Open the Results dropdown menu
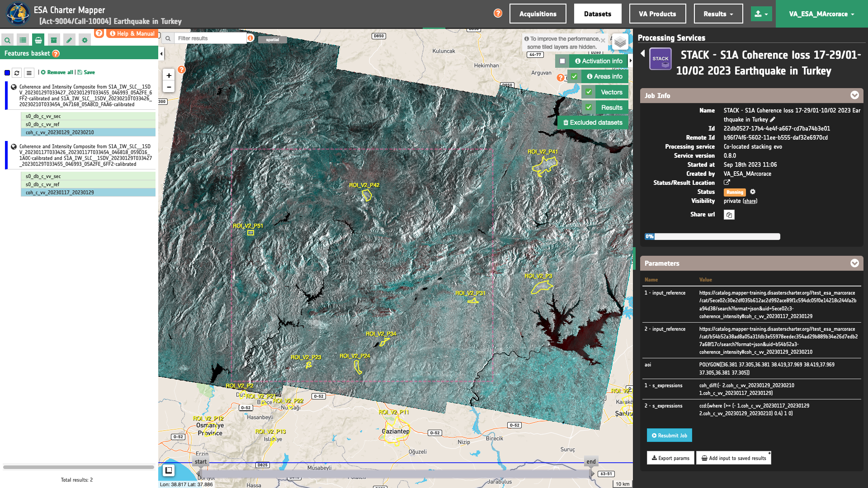Image resolution: width=868 pixels, height=488 pixels. [718, 14]
